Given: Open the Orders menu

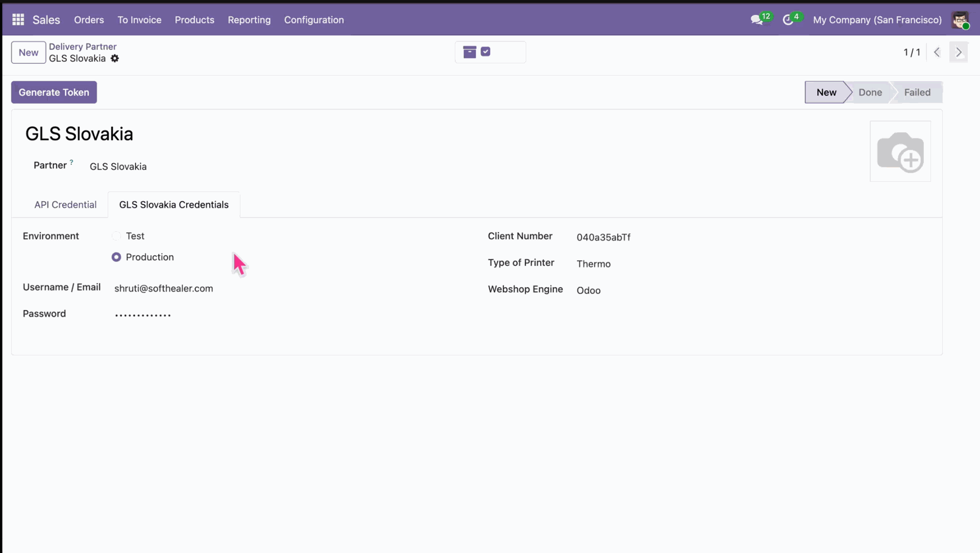Looking at the screenshot, I should 89,20.
